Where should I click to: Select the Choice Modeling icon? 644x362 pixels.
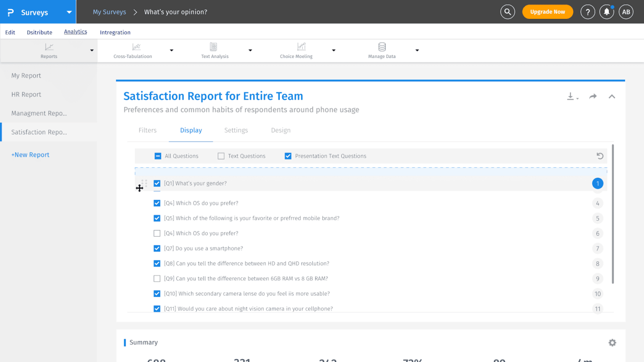302,47
